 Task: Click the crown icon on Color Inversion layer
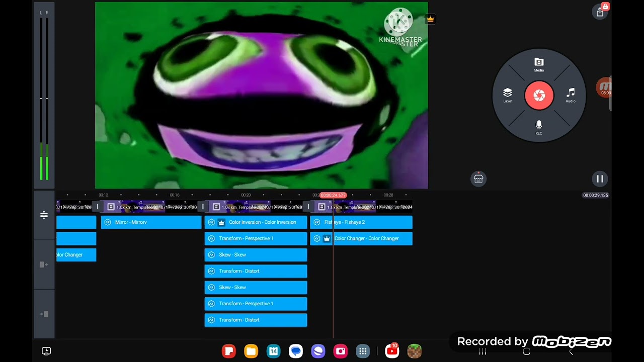221,222
